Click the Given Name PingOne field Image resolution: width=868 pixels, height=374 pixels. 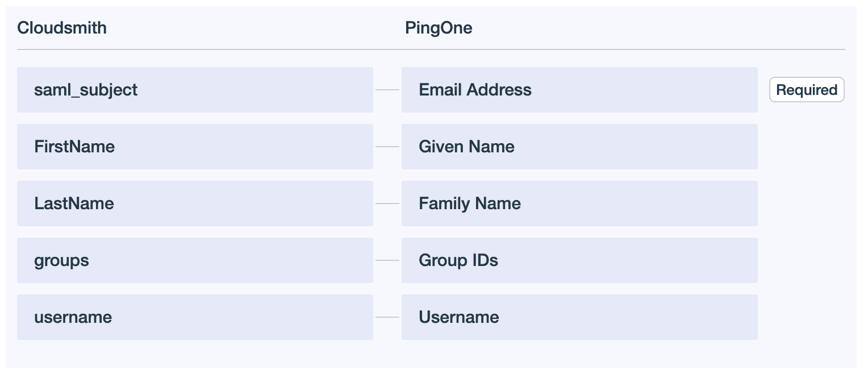(x=579, y=147)
